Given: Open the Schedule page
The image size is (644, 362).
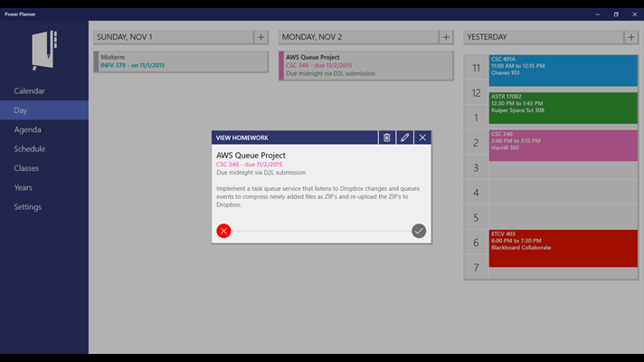Looking at the screenshot, I should click(x=44, y=148).
